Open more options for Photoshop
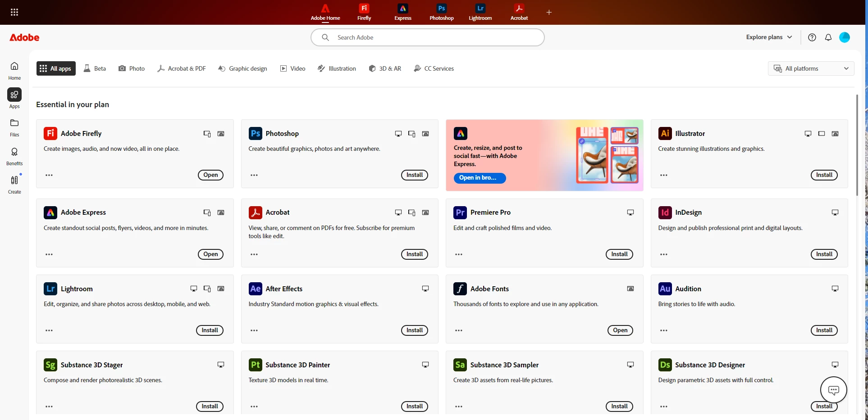 [254, 175]
